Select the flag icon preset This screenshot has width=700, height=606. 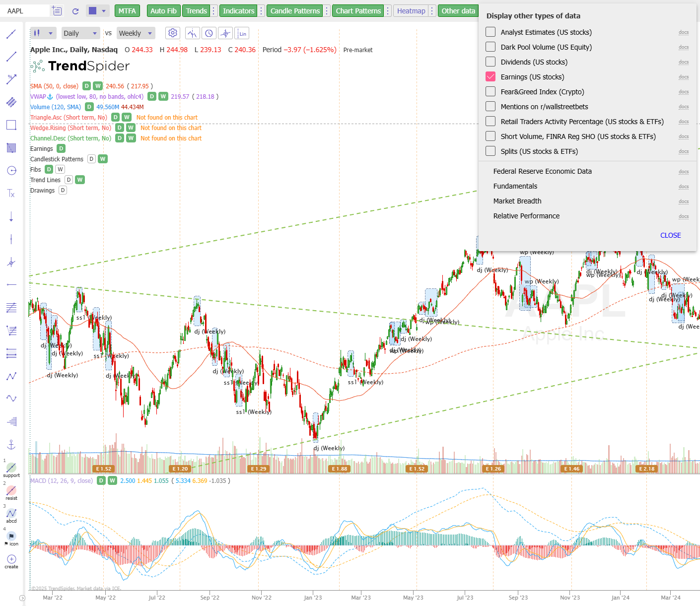[x=11, y=539]
